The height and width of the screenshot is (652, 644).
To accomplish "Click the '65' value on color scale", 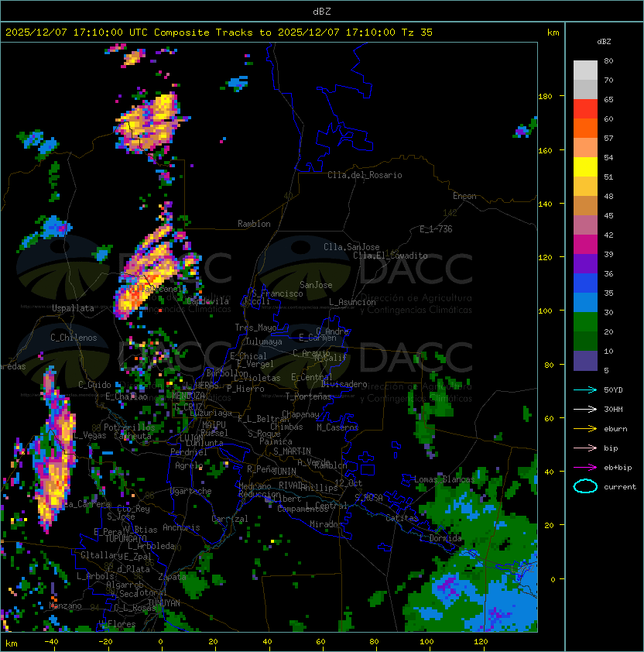I will tap(608, 99).
